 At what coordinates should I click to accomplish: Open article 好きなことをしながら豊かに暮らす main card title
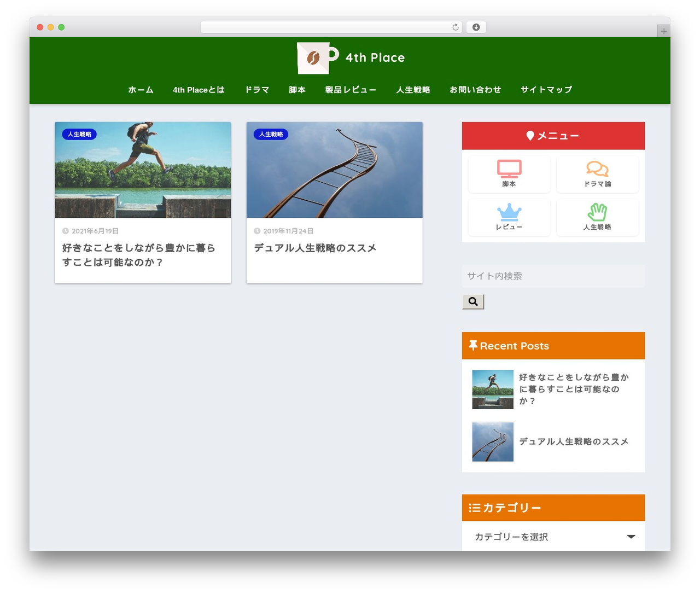pyautogui.click(x=138, y=255)
